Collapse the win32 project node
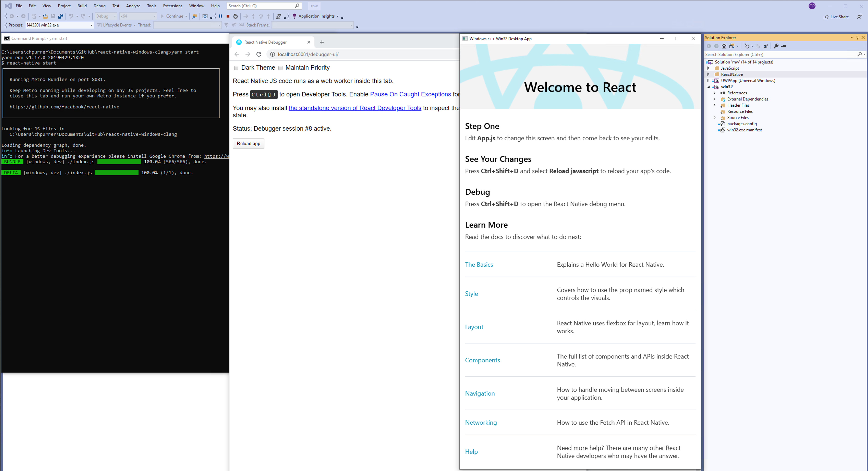Screen dimensions: 868x471 [x=708, y=87]
